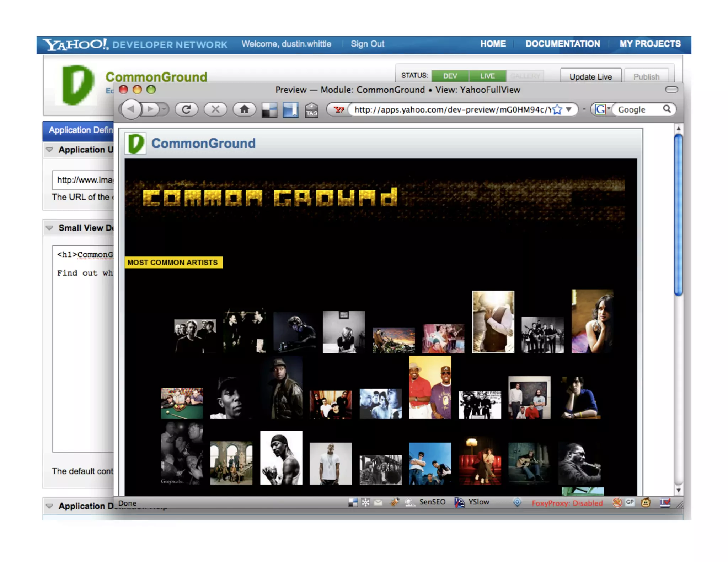Click the red sofa artist thumbnail
Screen dimensions: 728x562
(x=480, y=461)
